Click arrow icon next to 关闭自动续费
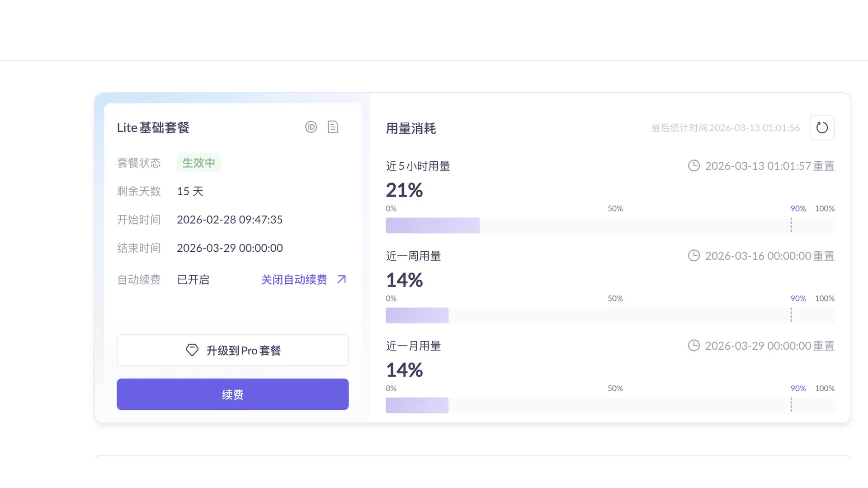868x488 pixels. 342,279
